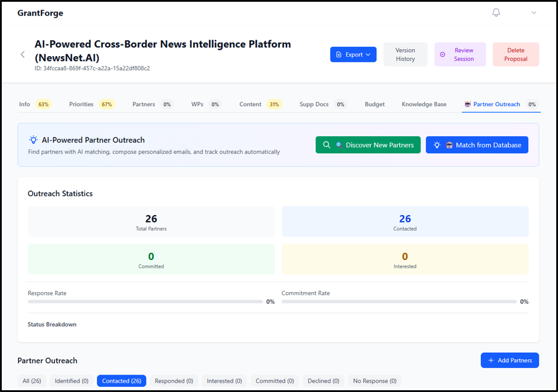Open the notification bell
The image size is (558, 392).
[495, 12]
